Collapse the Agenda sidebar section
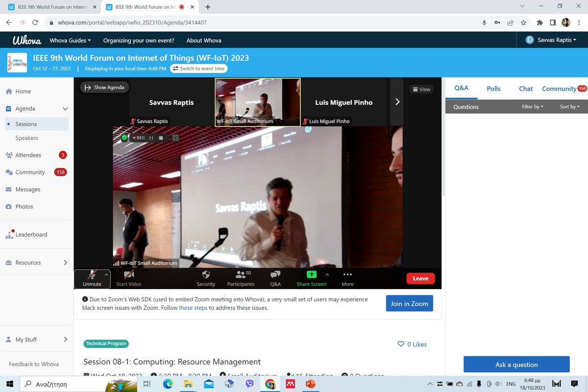Screen dimensions: 588x392 (x=65, y=109)
